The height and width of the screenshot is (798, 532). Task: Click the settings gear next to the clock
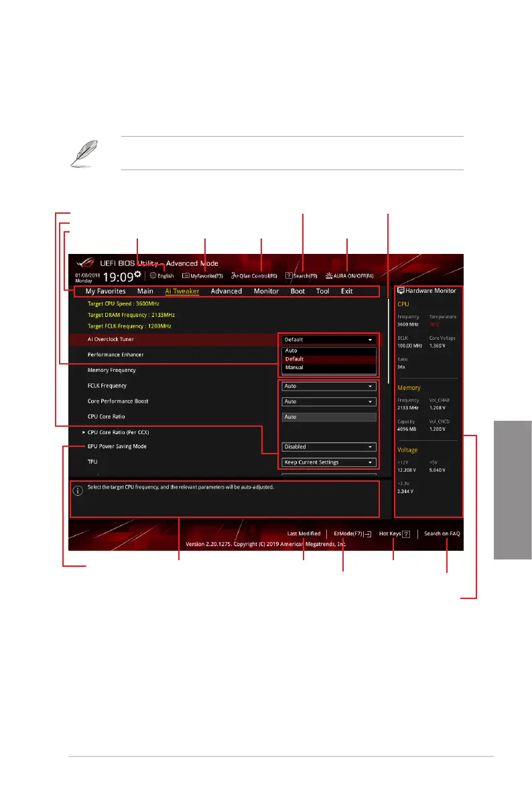tap(137, 274)
